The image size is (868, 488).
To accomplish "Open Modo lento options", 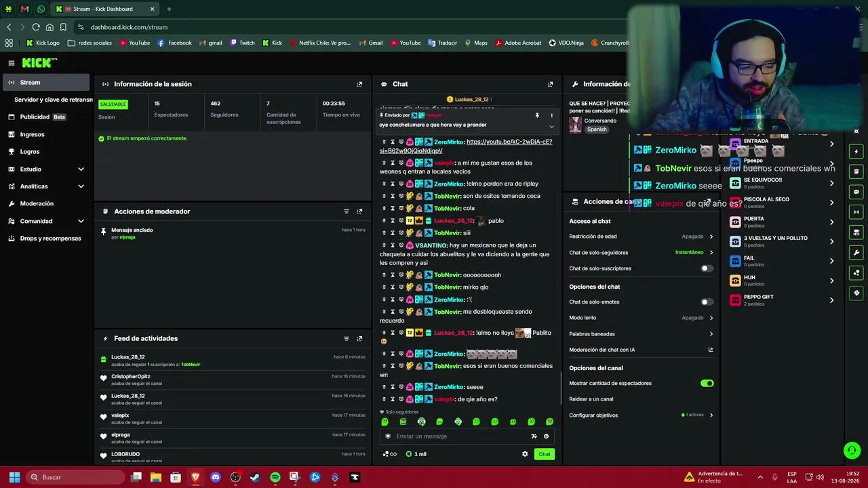I will (641, 318).
